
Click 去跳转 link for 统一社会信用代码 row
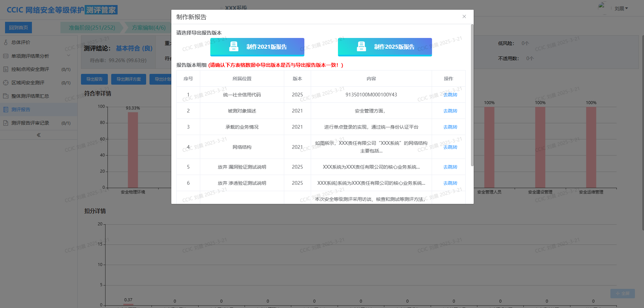[x=450, y=95]
